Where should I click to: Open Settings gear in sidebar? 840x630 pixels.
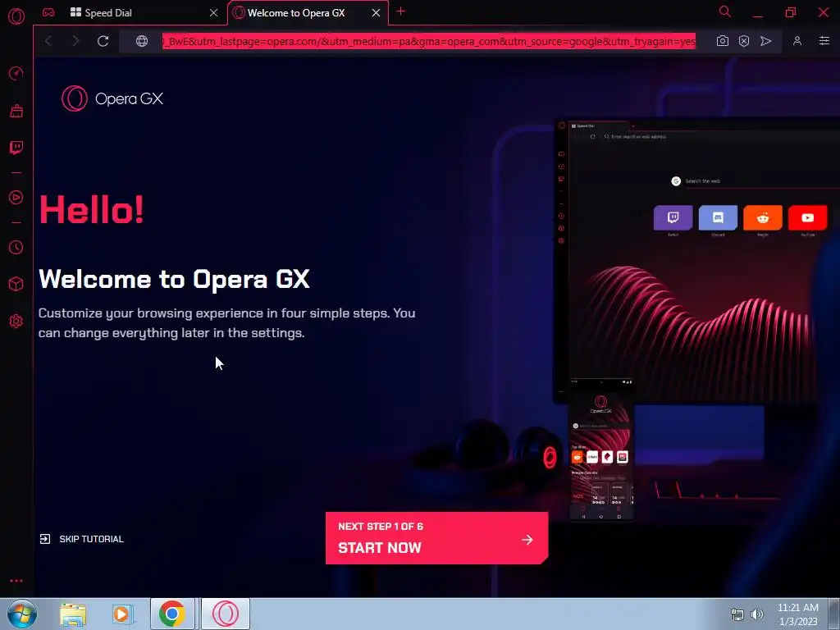[16, 321]
